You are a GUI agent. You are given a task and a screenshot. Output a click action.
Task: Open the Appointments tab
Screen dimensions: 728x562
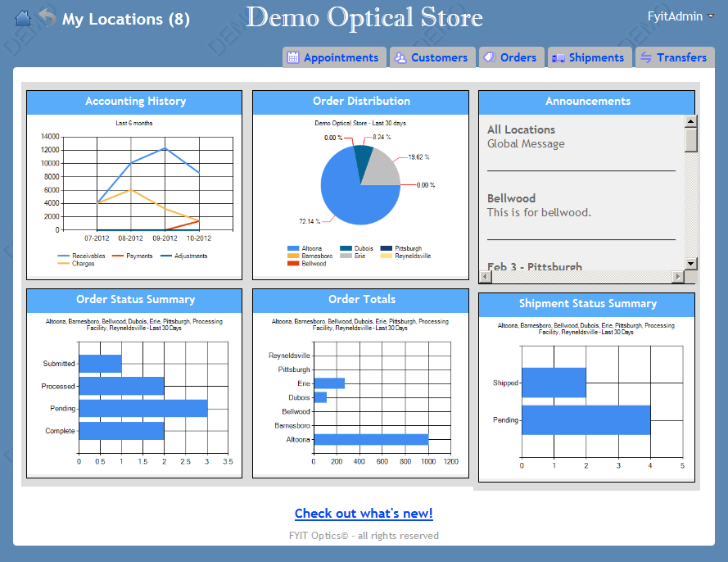334,57
